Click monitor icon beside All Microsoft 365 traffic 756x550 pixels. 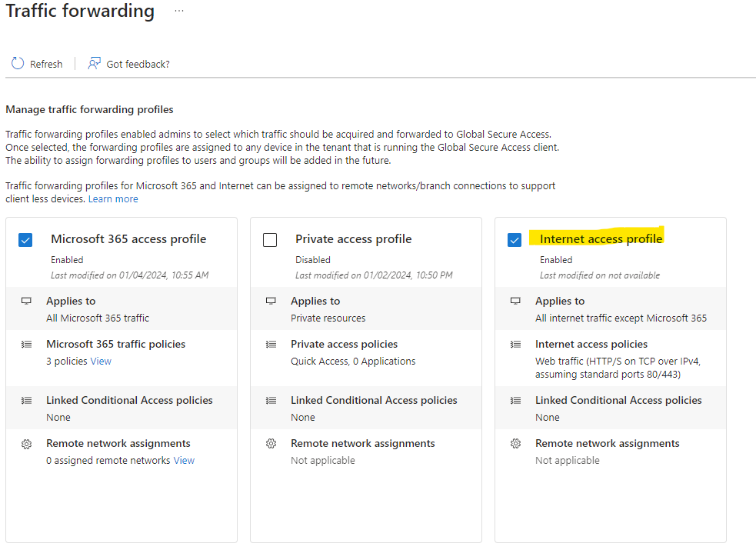[x=26, y=301]
